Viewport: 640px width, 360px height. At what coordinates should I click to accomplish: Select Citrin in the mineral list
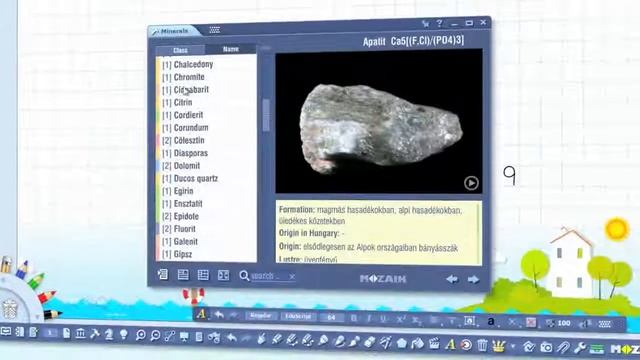pos(177,102)
